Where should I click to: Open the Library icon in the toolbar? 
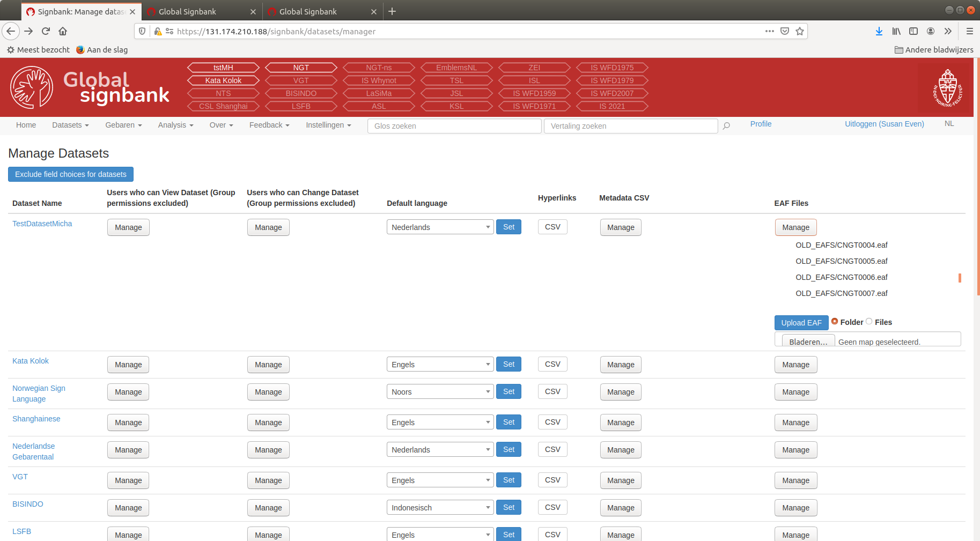(896, 31)
